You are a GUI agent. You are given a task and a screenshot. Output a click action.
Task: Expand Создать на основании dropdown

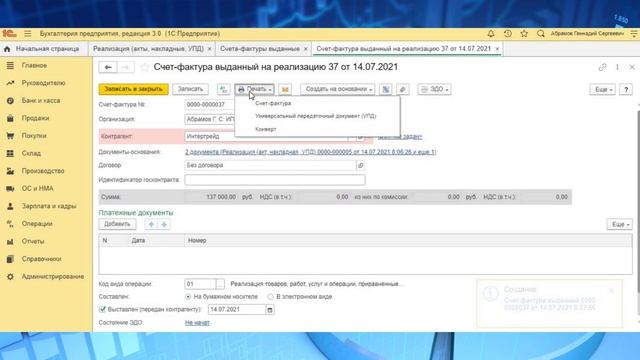click(x=338, y=89)
